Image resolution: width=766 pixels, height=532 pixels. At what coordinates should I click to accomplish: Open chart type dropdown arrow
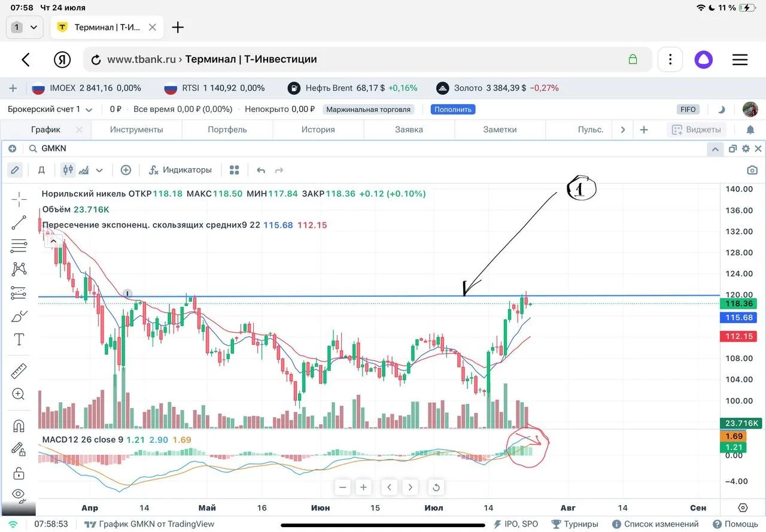click(99, 170)
